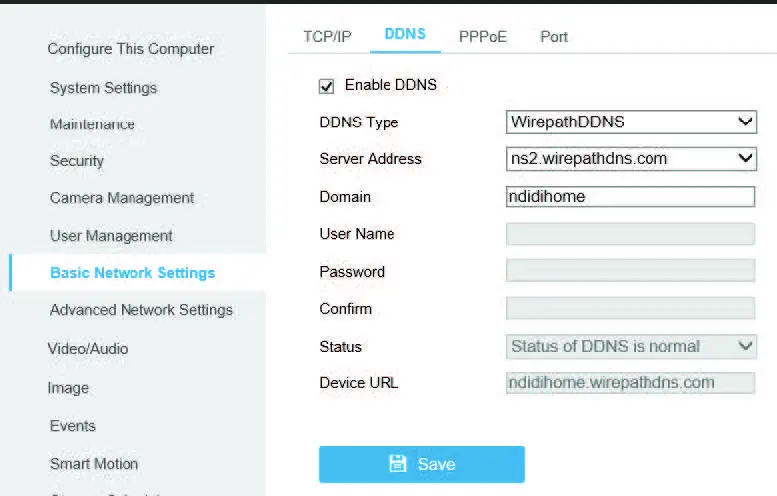
Task: Open Camera Management
Action: point(122,198)
